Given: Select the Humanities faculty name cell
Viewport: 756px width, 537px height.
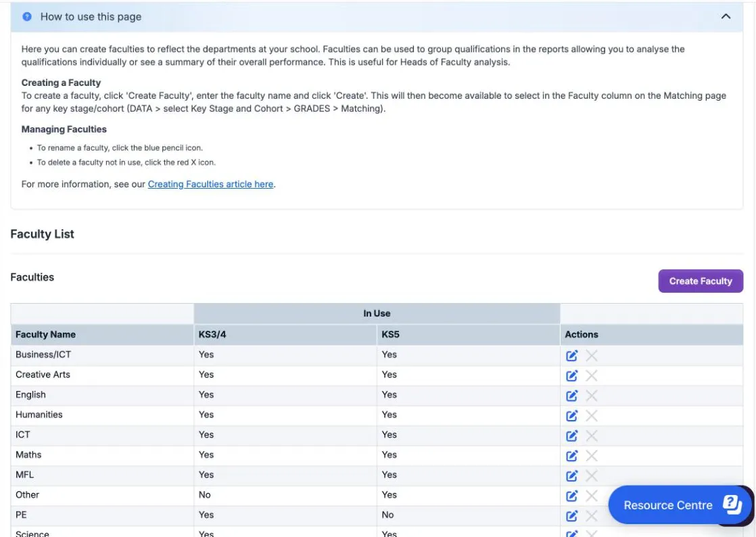Looking at the screenshot, I should 102,415.
